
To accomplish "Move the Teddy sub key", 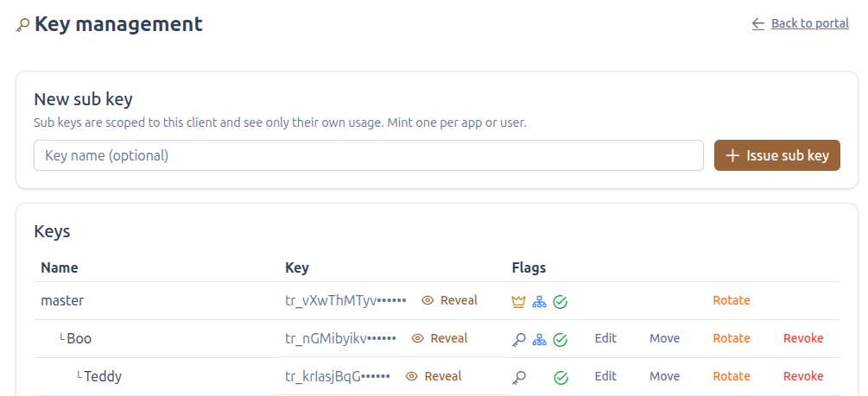I will tap(664, 376).
